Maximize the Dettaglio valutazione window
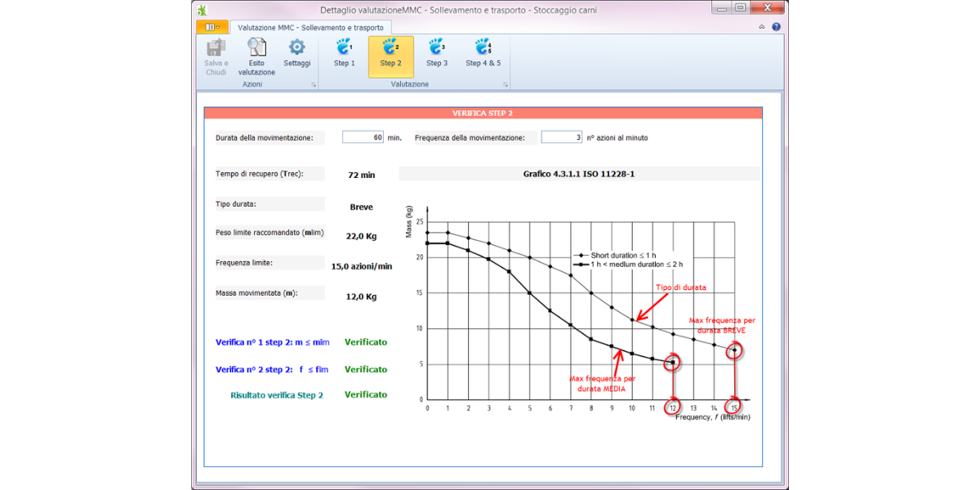This screenshot has height=490, width=980. pyautogui.click(x=742, y=8)
